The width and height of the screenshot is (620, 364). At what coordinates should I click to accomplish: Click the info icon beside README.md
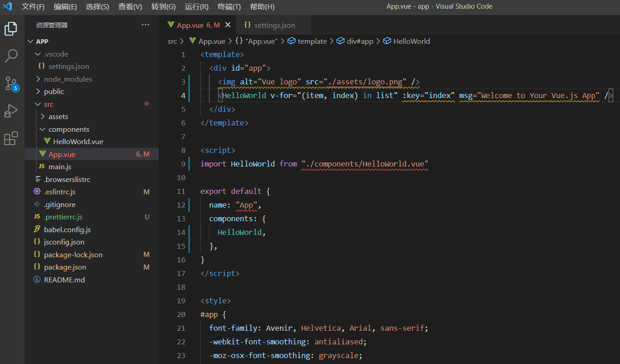point(37,280)
